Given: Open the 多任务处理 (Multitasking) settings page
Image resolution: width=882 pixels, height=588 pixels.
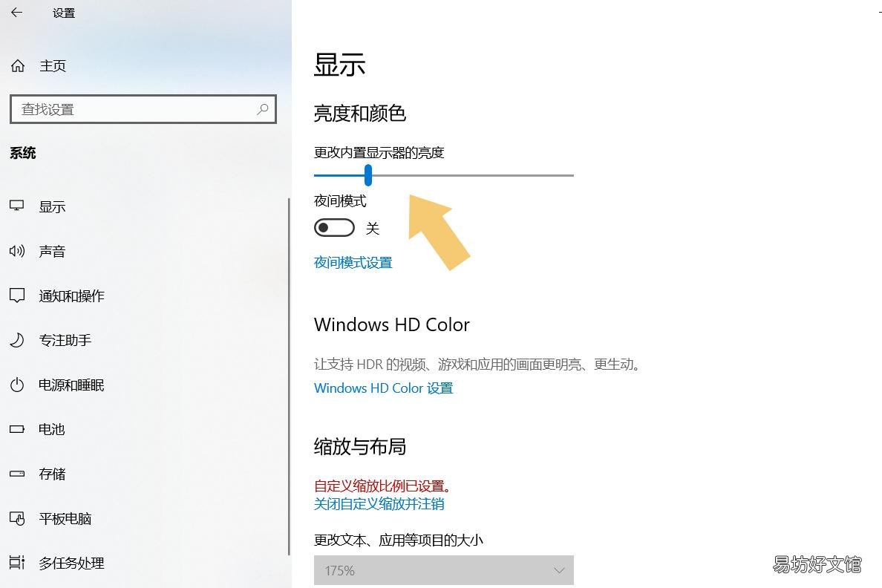Looking at the screenshot, I should coord(71,563).
